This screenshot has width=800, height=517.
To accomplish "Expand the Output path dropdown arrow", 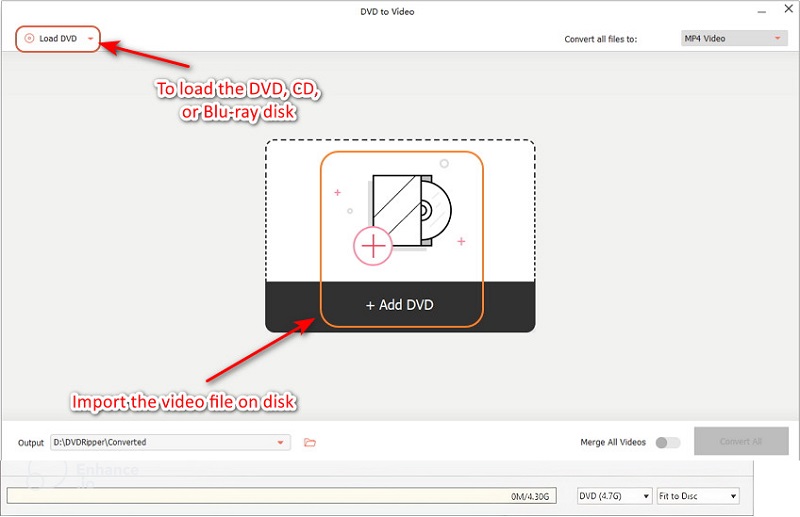I will [x=281, y=442].
